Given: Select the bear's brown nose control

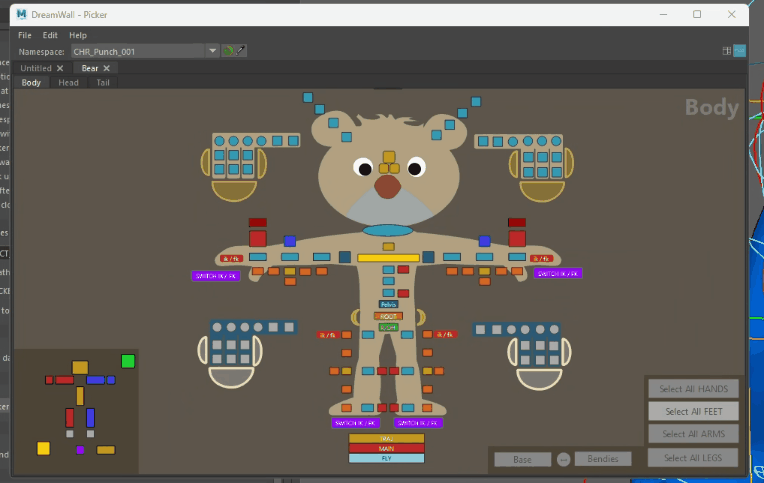Looking at the screenshot, I should pos(387,186).
